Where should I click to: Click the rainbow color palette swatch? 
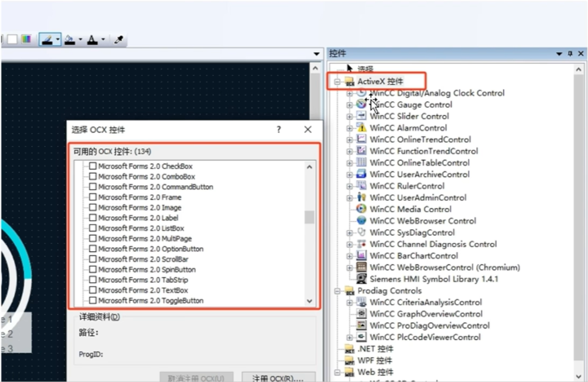point(26,39)
